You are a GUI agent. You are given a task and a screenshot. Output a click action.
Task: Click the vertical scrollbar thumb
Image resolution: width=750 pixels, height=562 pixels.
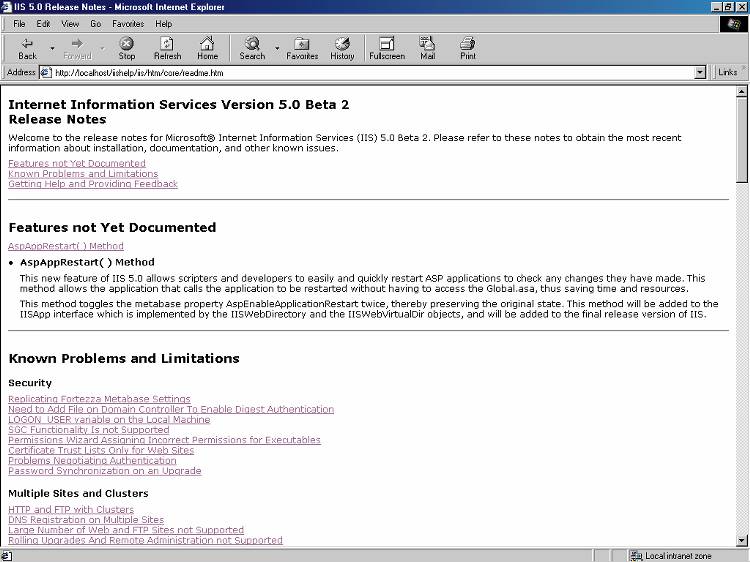[x=741, y=140]
